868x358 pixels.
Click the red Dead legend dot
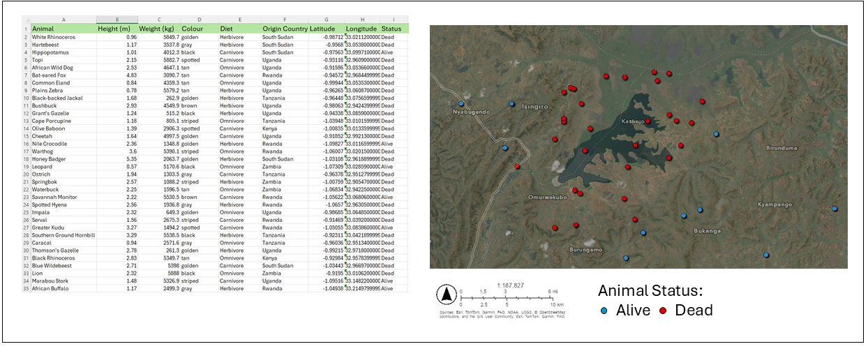click(664, 311)
